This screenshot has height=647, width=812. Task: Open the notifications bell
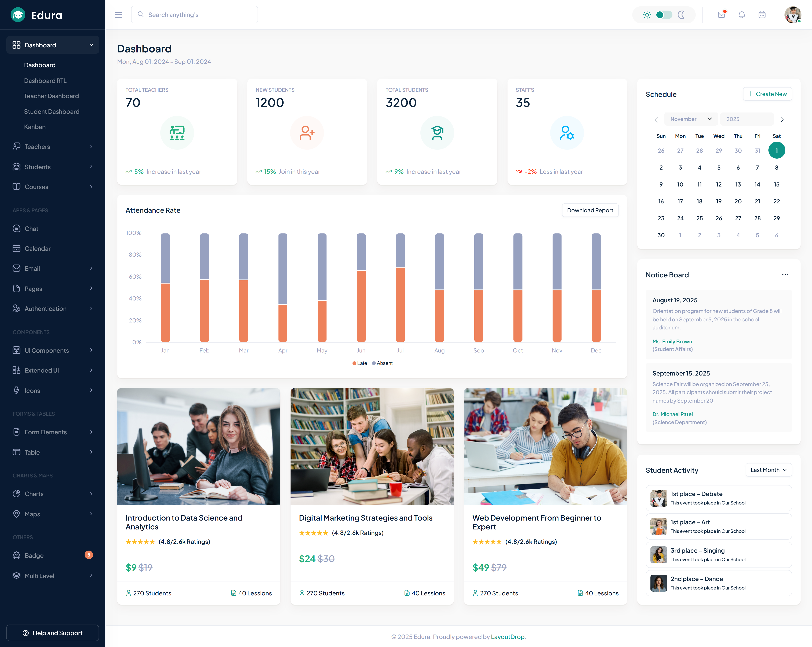pyautogui.click(x=742, y=15)
